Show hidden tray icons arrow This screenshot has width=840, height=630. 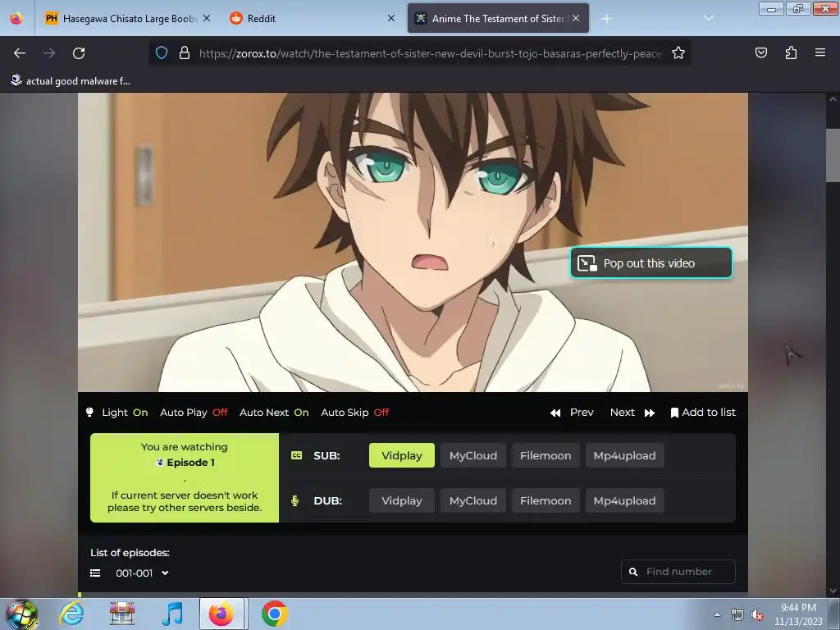(x=717, y=614)
